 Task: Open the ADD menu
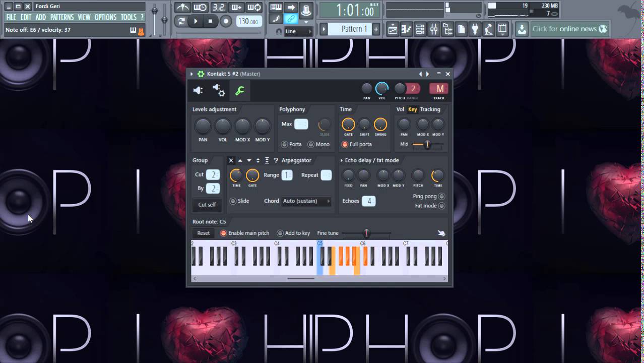click(41, 17)
